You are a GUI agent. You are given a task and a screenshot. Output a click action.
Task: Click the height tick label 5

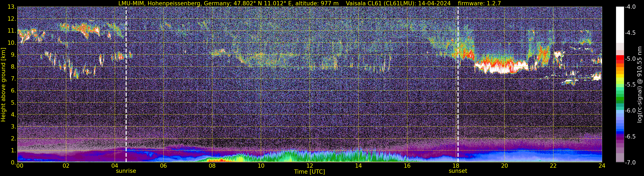[13, 103]
